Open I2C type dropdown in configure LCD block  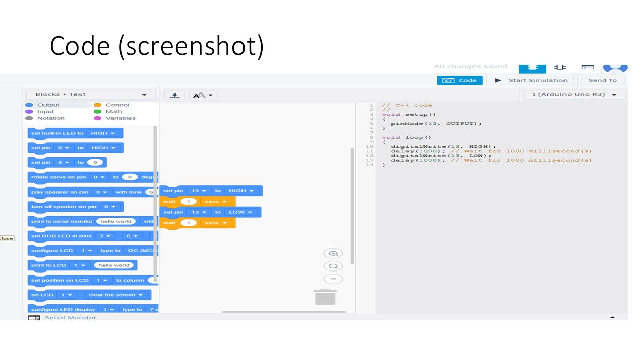coord(141,251)
